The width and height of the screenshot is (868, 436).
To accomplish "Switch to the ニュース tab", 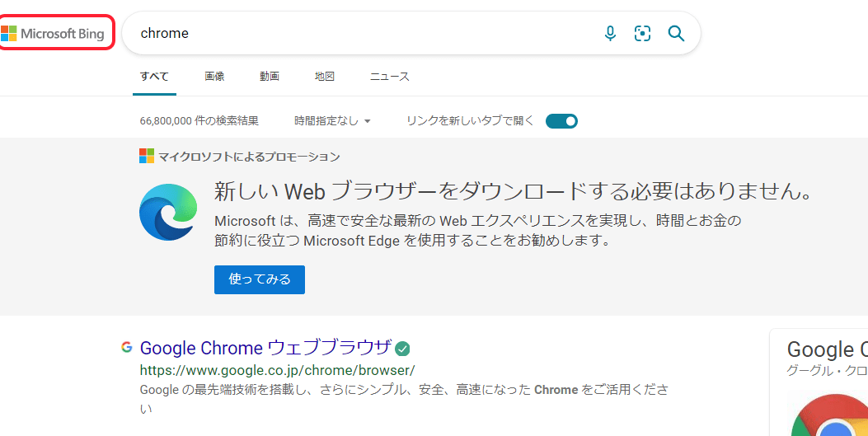I will (x=389, y=77).
